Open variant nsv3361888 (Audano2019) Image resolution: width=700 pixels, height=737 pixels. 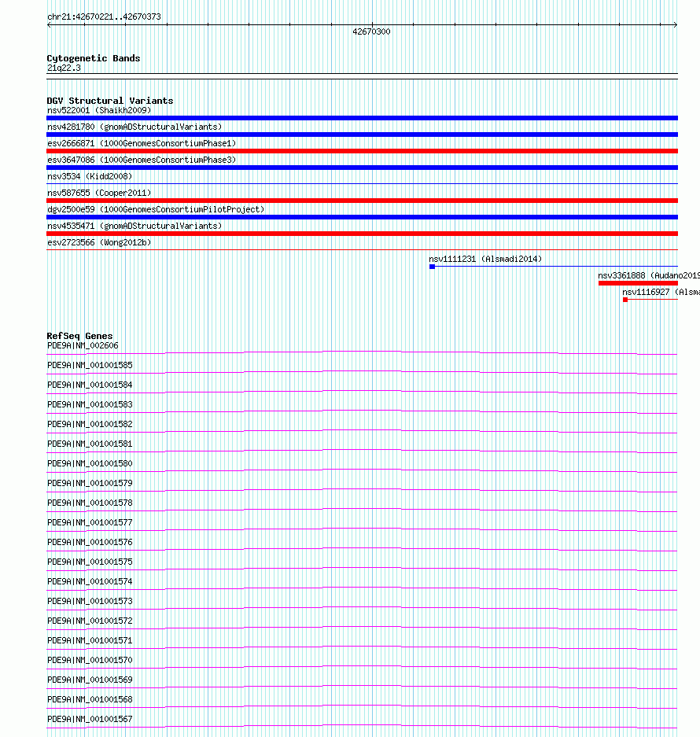pos(649,275)
